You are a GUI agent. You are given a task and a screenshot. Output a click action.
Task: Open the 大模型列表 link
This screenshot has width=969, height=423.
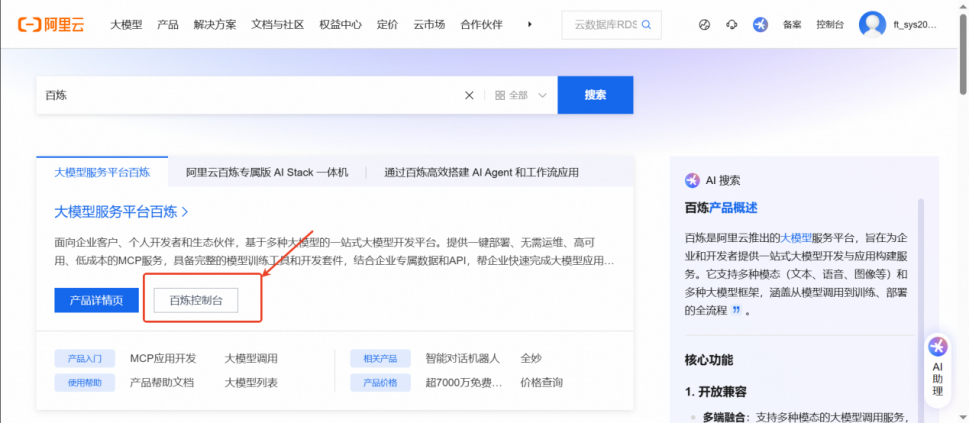pyautogui.click(x=251, y=383)
